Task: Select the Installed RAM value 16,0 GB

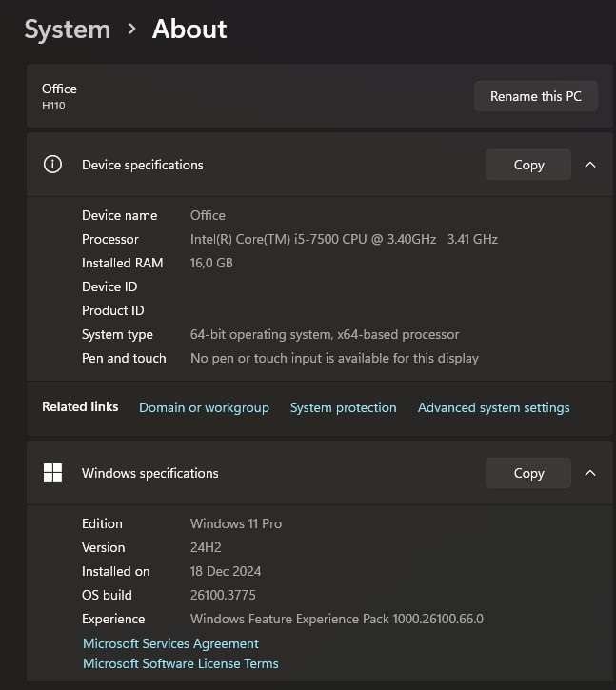Action: (x=211, y=263)
